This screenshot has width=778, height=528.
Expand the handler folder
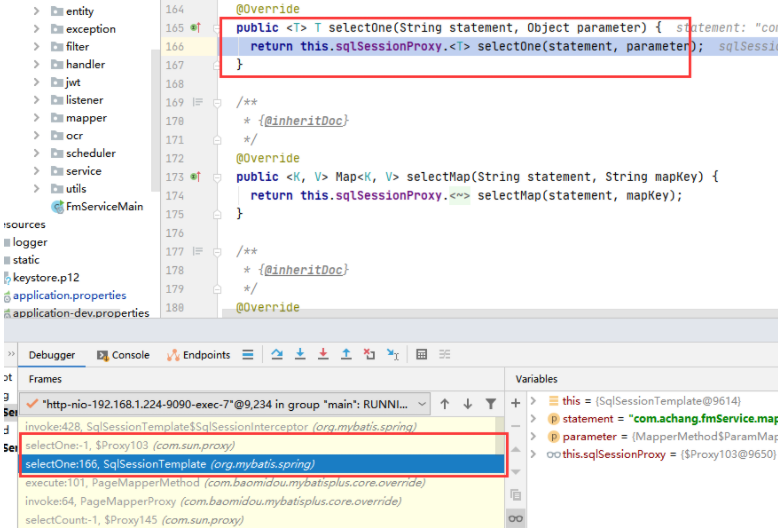point(36,64)
